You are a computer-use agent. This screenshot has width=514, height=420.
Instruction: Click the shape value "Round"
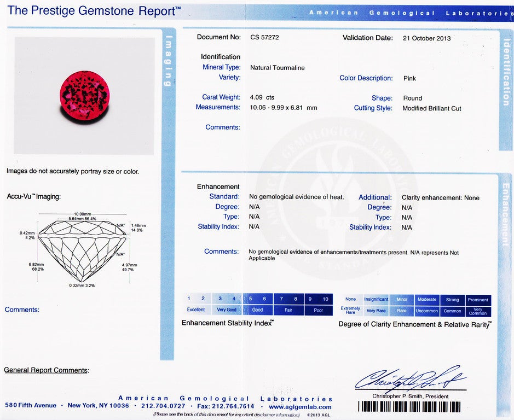tap(412, 98)
